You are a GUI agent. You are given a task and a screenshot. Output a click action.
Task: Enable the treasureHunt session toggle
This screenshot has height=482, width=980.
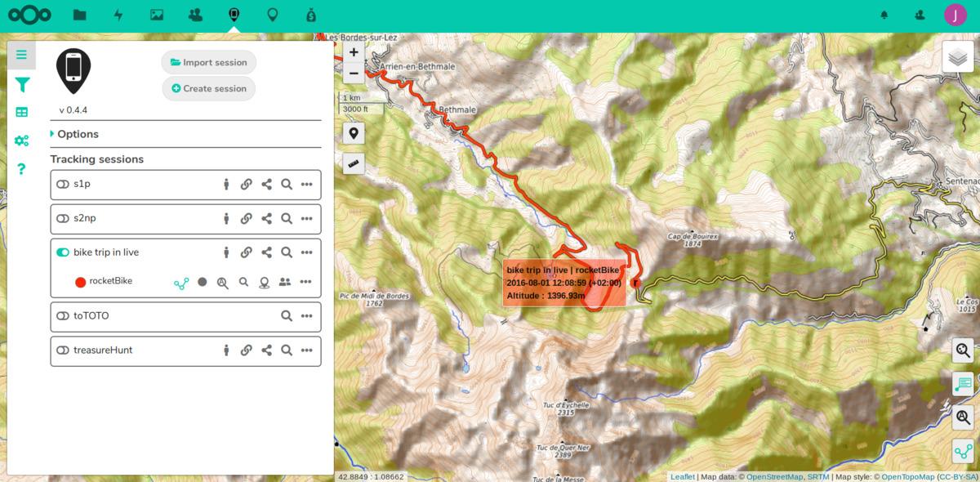[63, 350]
